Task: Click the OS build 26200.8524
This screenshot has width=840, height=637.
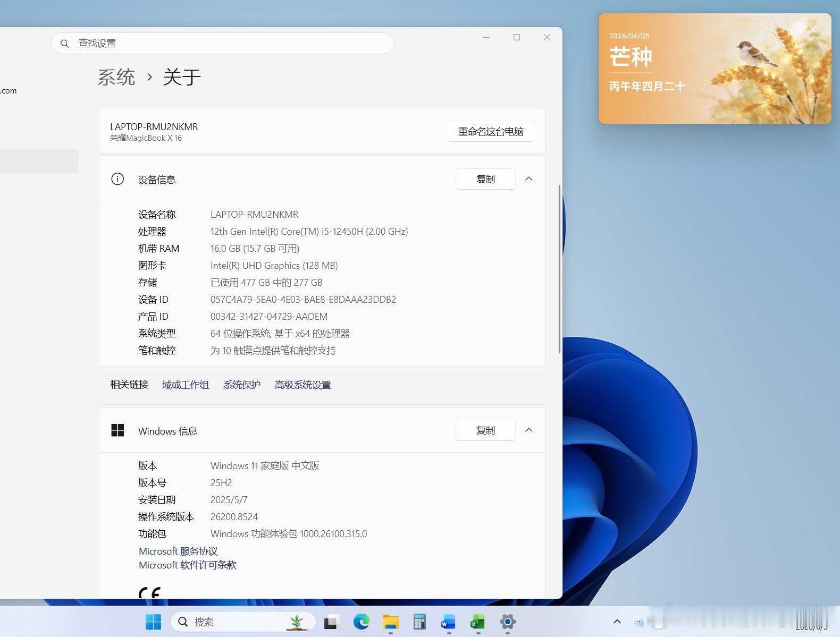Action: (234, 517)
